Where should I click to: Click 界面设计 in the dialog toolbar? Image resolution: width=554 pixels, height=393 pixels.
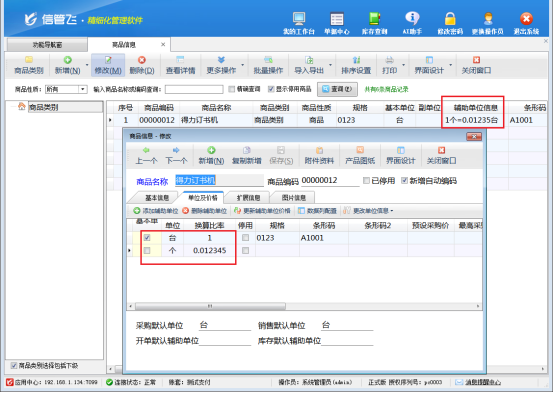click(x=400, y=156)
